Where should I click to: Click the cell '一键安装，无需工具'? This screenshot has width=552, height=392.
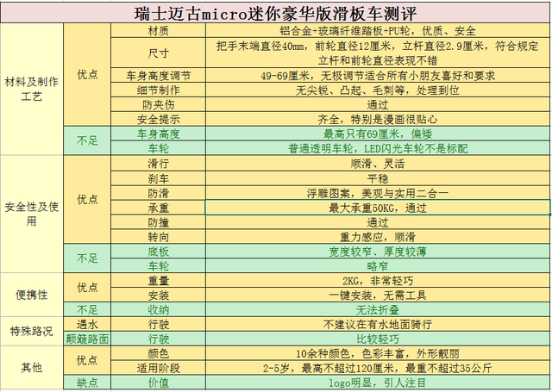click(x=378, y=295)
